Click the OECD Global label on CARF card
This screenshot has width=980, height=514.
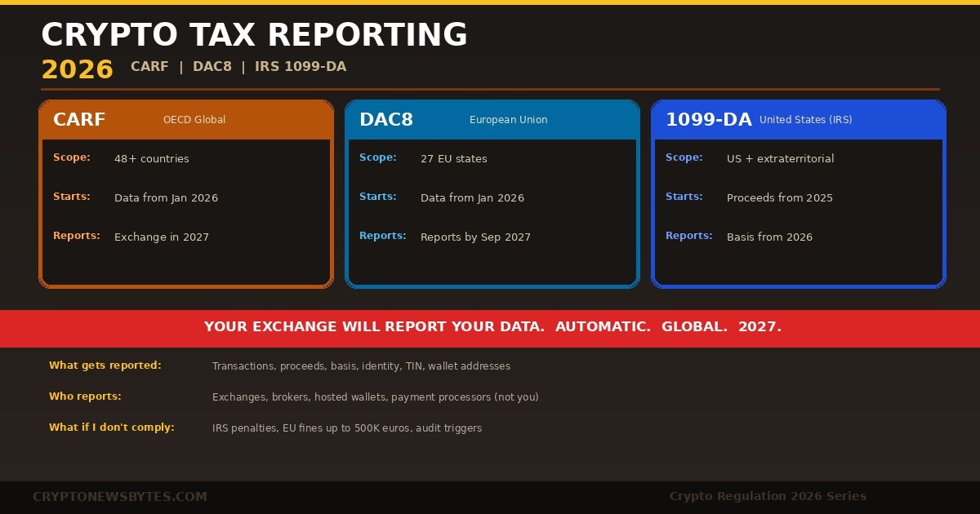[x=194, y=120]
